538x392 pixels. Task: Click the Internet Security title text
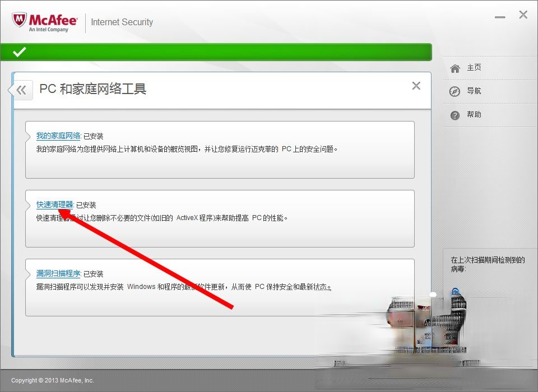pos(122,22)
